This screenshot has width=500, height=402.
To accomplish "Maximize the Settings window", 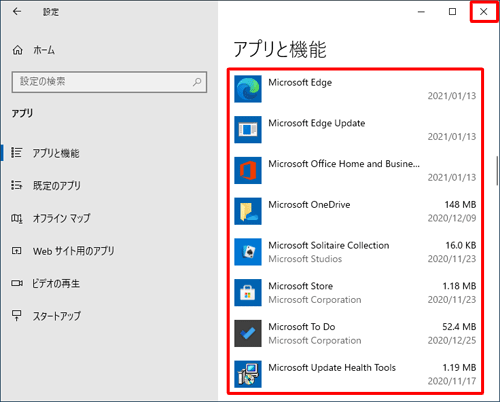I will pyautogui.click(x=452, y=12).
